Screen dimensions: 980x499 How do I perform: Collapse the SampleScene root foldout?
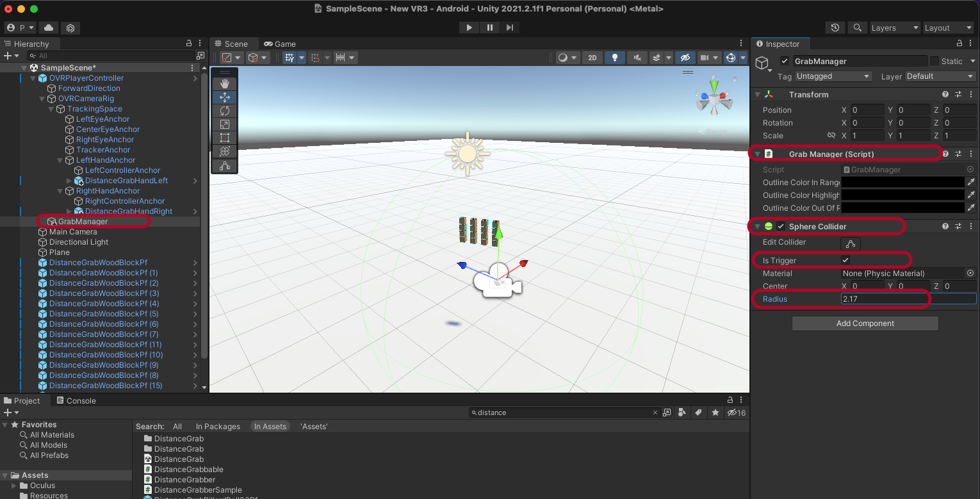click(24, 68)
